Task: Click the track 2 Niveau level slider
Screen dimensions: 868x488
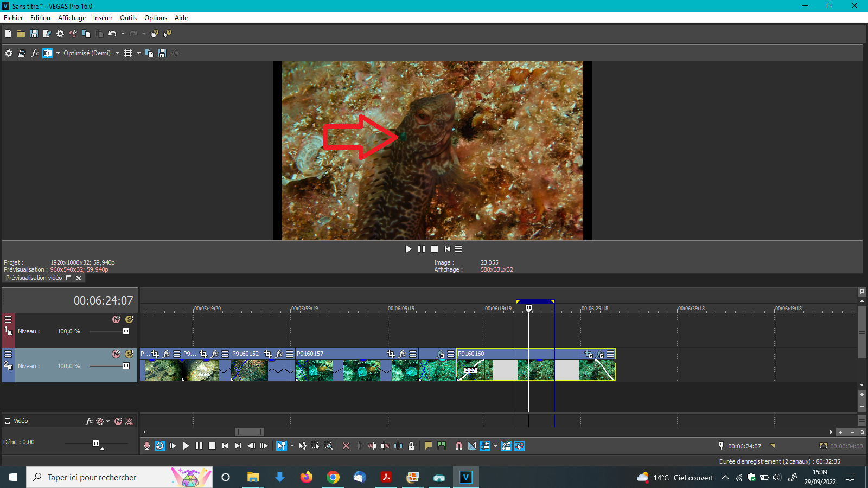Action: click(126, 366)
